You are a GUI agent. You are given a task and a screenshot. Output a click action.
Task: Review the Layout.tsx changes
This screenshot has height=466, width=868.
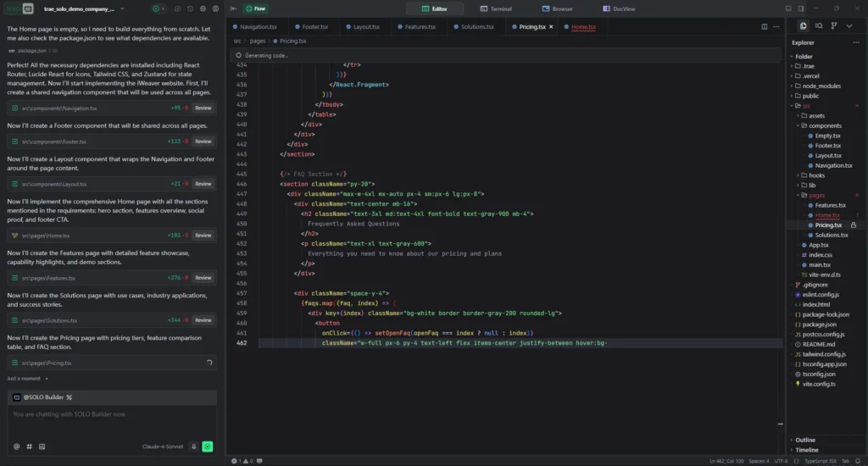[203, 184]
